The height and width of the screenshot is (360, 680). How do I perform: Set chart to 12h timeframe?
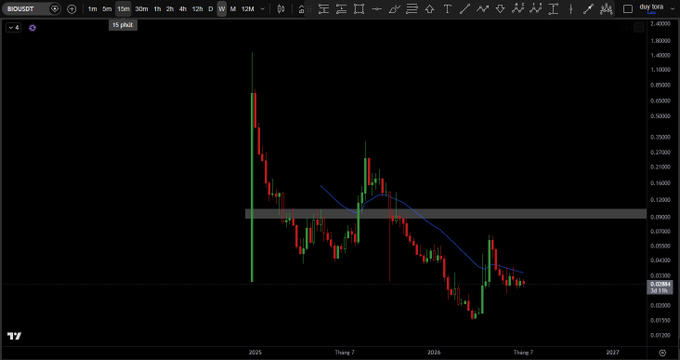tap(197, 9)
